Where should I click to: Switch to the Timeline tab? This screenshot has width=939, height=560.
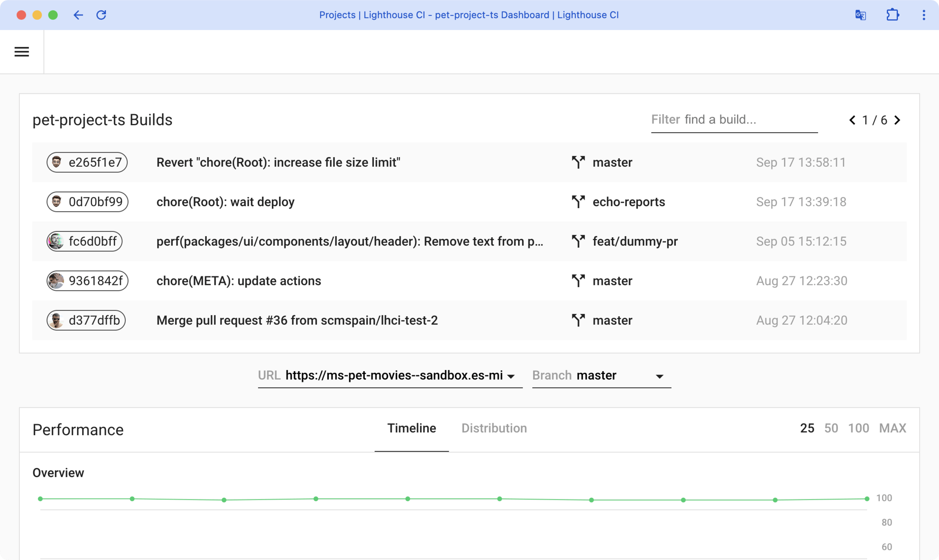point(411,428)
